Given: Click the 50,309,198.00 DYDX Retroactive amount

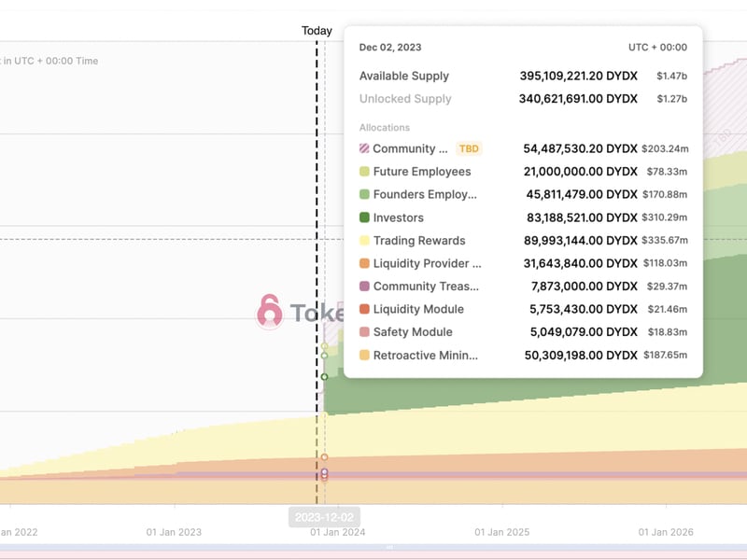Looking at the screenshot, I should pos(581,356).
